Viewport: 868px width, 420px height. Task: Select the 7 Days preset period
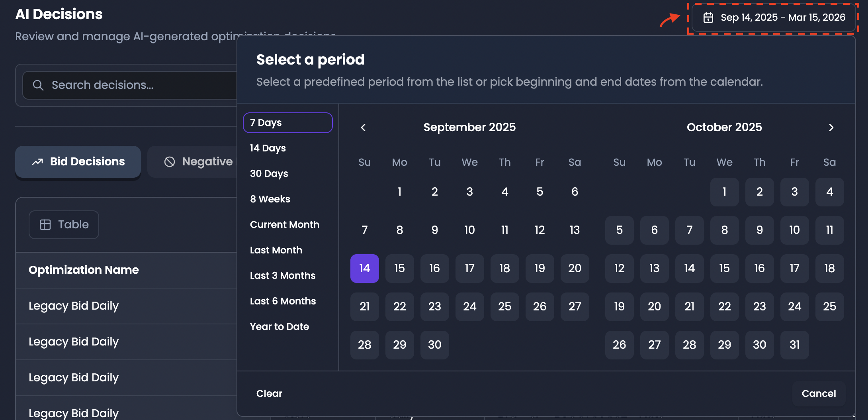[288, 123]
